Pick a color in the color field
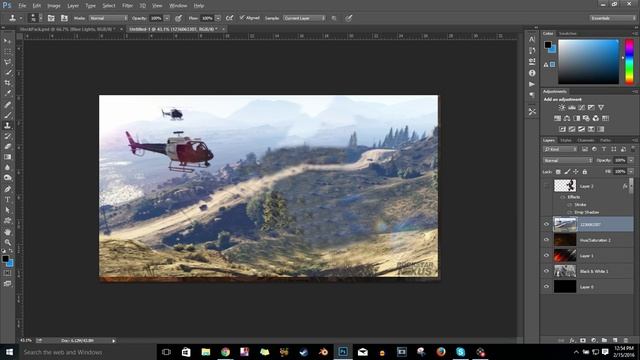Viewport: 640px width, 360px height. click(588, 62)
